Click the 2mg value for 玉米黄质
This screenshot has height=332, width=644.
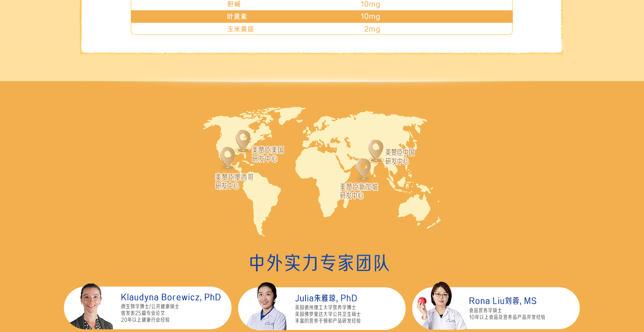point(372,29)
